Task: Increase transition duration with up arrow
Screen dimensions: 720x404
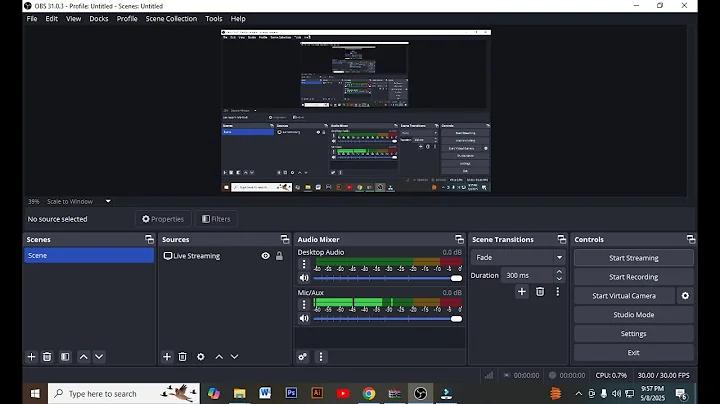Action: [559, 272]
